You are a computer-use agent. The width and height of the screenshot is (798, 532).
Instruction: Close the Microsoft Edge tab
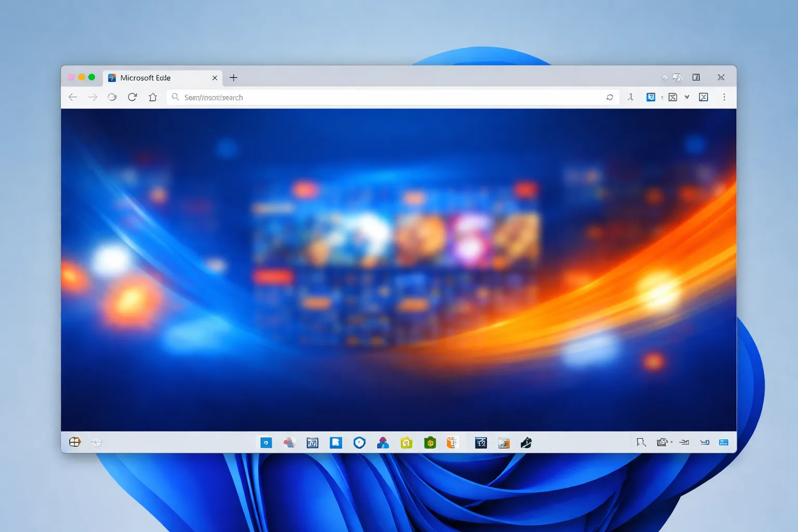215,78
